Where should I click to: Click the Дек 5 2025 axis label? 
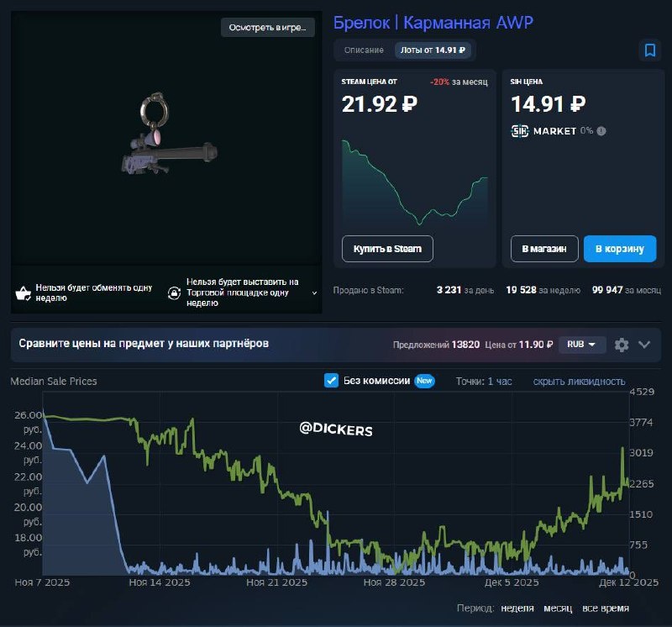click(512, 582)
